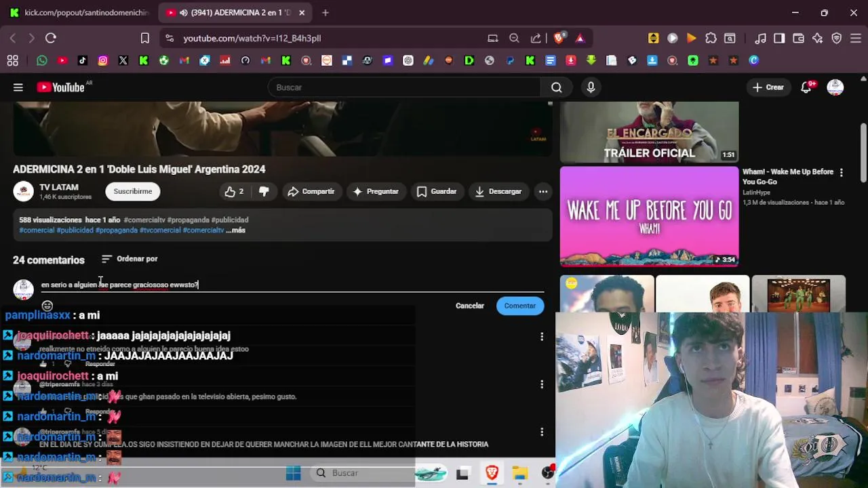Screen dimensions: 868x488
Task: Click the Suscribirme button
Action: 133,192
